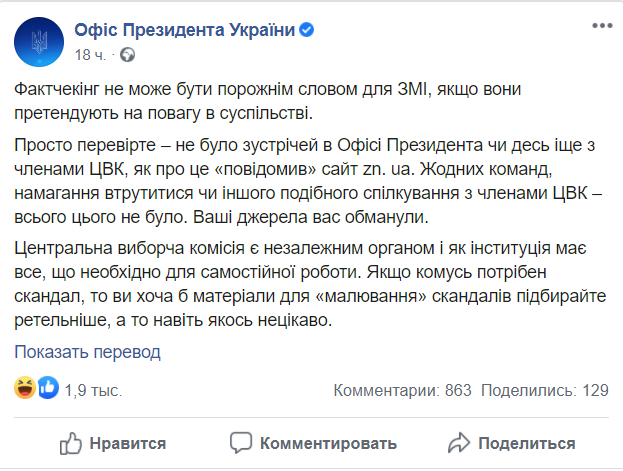
Task: Click the trident page avatar
Action: coord(37,41)
